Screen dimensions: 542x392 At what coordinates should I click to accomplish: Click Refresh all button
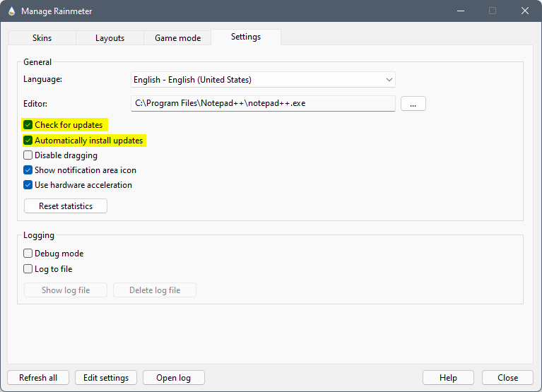click(38, 378)
